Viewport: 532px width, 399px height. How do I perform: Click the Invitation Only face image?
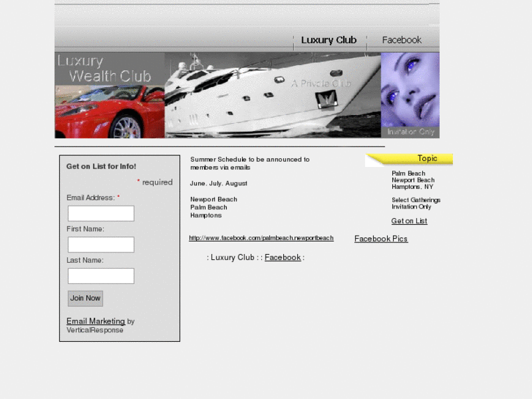[411, 95]
